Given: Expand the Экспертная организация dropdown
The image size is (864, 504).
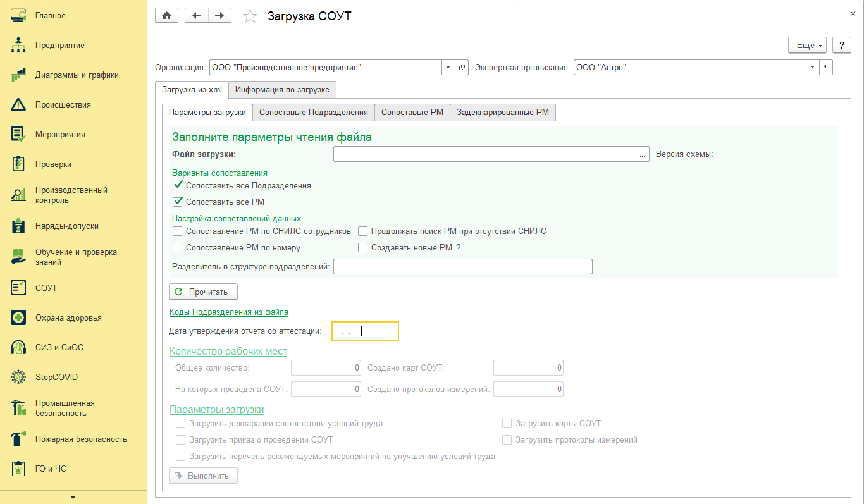Looking at the screenshot, I should pyautogui.click(x=813, y=67).
